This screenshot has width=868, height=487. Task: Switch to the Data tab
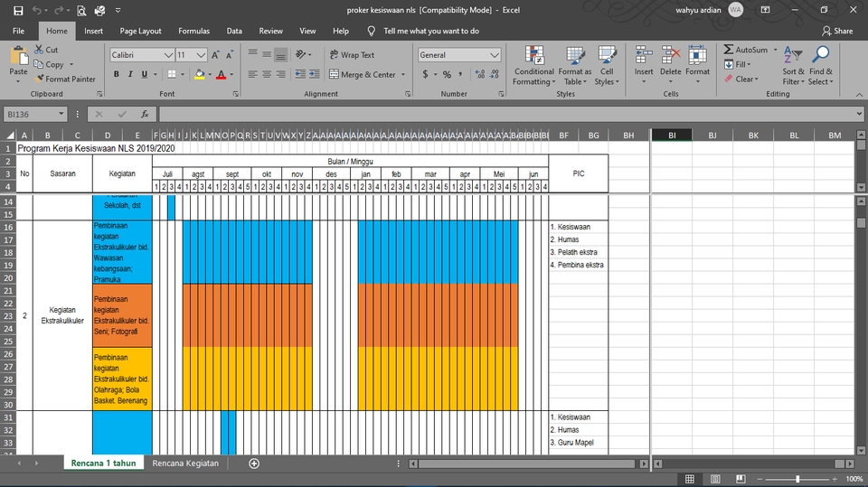click(x=234, y=31)
